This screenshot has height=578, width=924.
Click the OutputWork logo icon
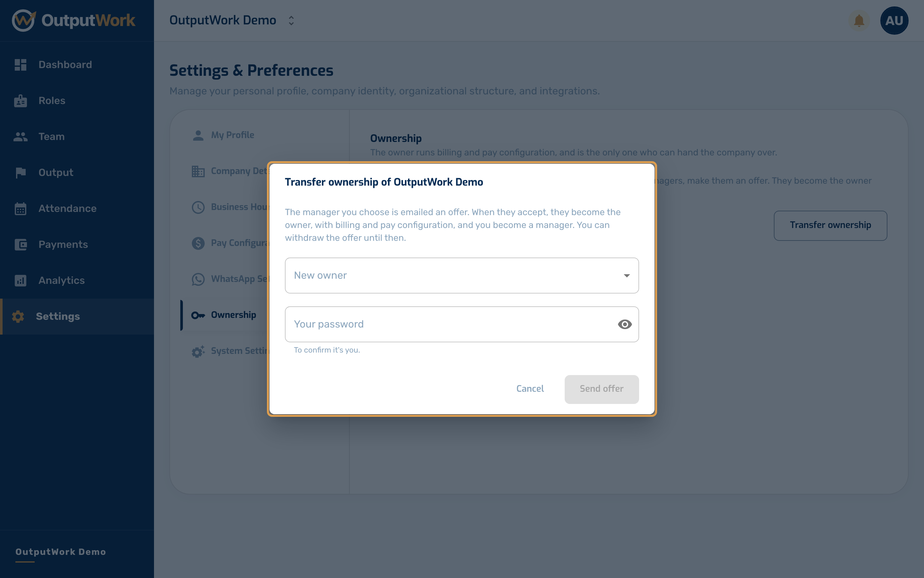point(24,20)
